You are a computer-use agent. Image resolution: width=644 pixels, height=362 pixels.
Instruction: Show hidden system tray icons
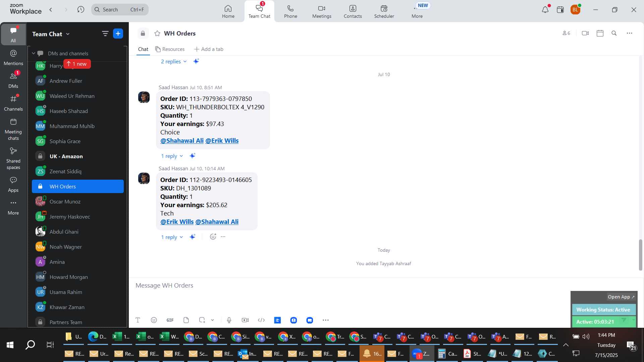[566, 345]
